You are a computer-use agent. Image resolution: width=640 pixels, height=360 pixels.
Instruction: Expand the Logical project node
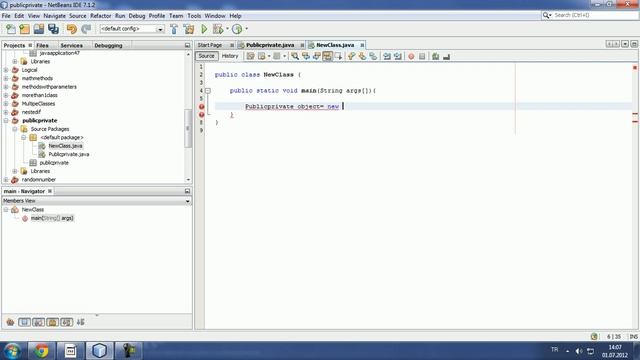point(6,70)
